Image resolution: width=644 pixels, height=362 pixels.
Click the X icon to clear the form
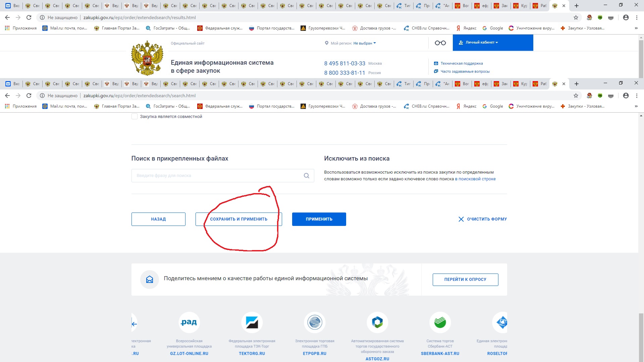[x=461, y=219]
